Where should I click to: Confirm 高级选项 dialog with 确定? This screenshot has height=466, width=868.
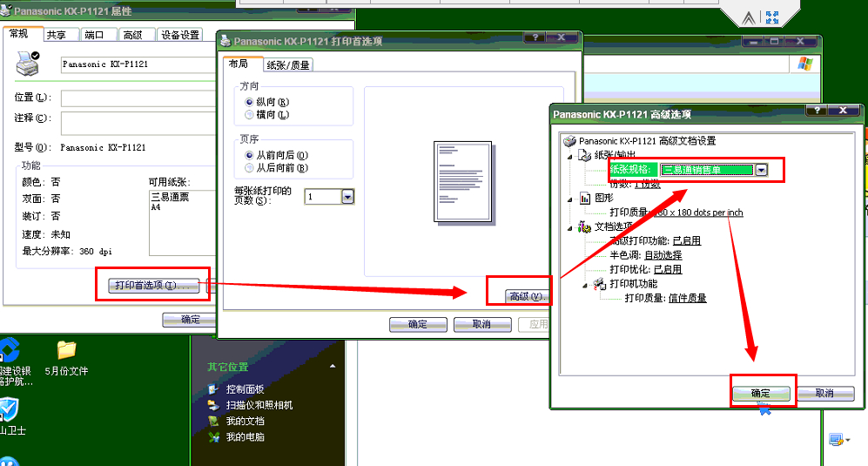[x=761, y=393]
